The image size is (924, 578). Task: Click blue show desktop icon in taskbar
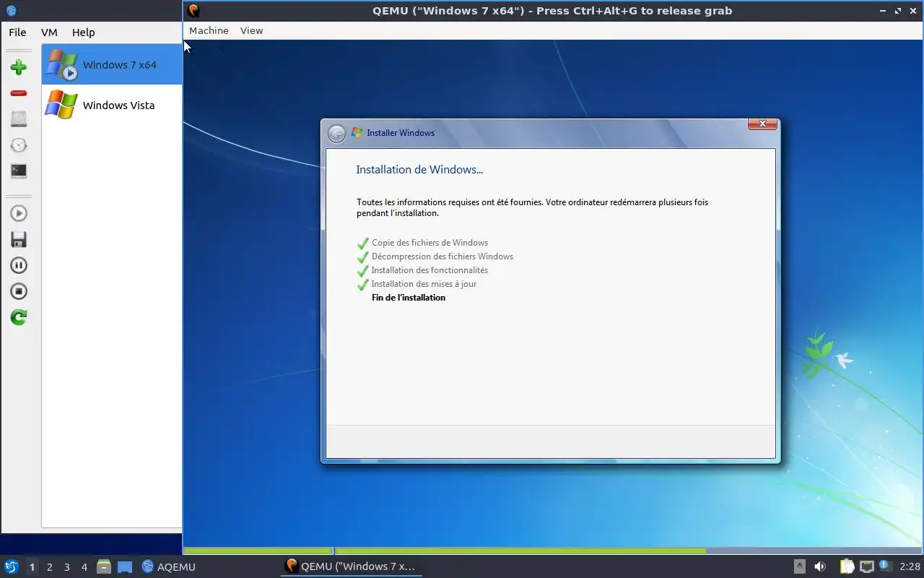point(125,566)
